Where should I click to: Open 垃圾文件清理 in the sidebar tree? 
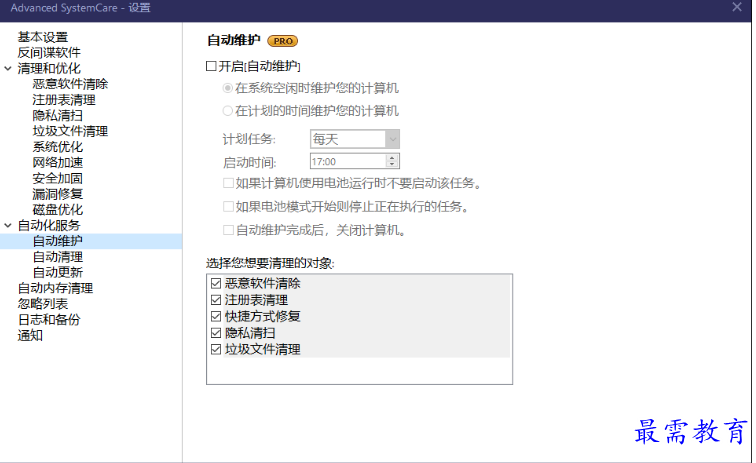coord(70,131)
